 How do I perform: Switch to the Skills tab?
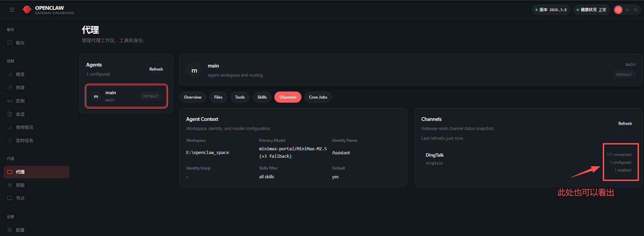click(x=262, y=97)
